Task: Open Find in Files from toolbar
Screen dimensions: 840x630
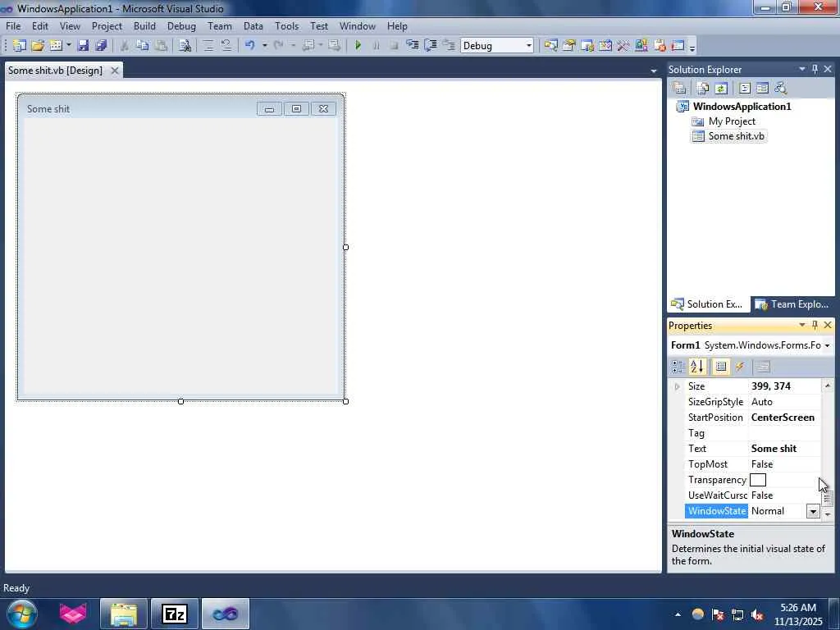Action: tap(185, 46)
